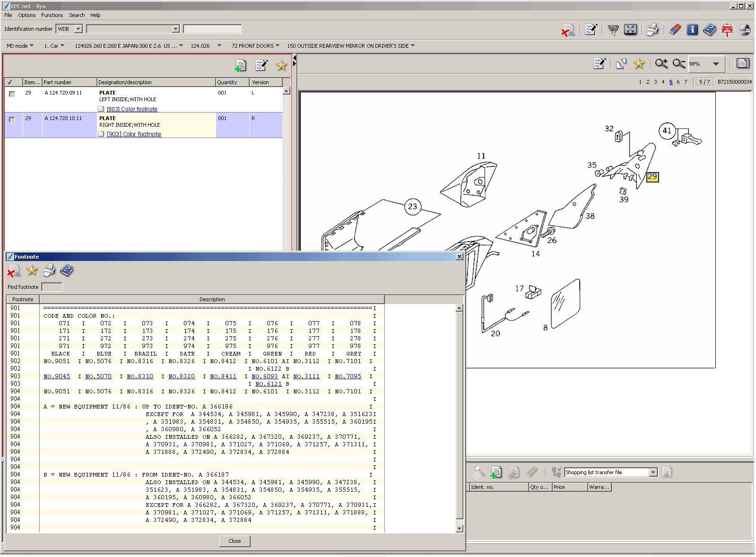
Task: Click part number 41 in the diagram
Action: 667,131
